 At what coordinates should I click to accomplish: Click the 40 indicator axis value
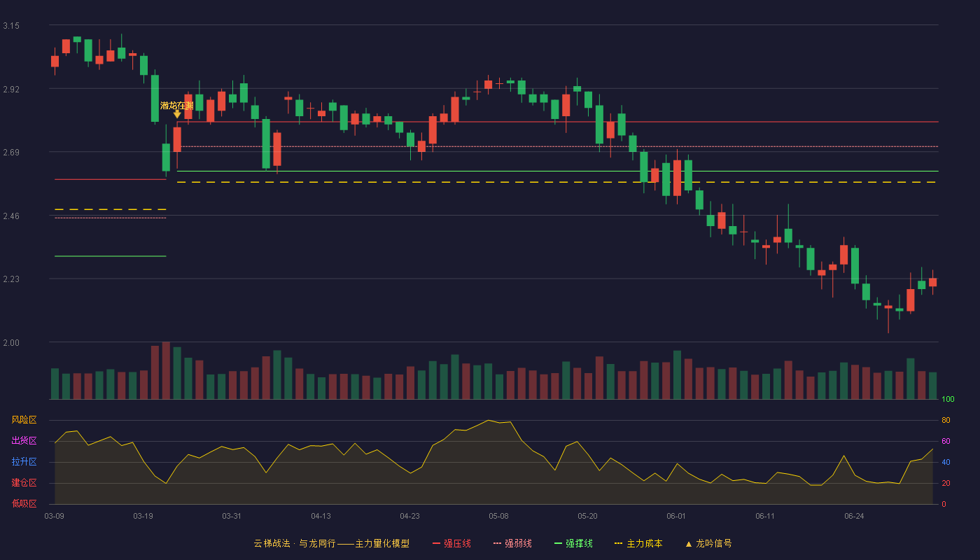946,463
